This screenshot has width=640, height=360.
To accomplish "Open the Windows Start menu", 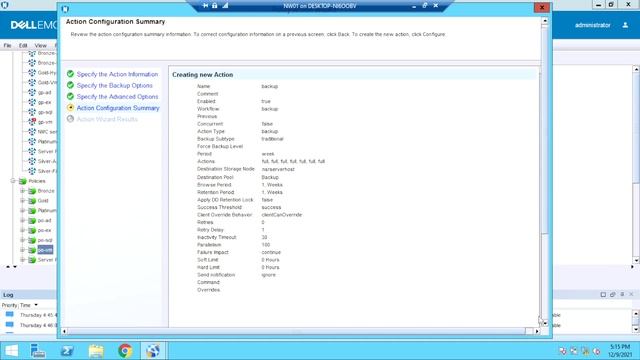I will coord(11,351).
